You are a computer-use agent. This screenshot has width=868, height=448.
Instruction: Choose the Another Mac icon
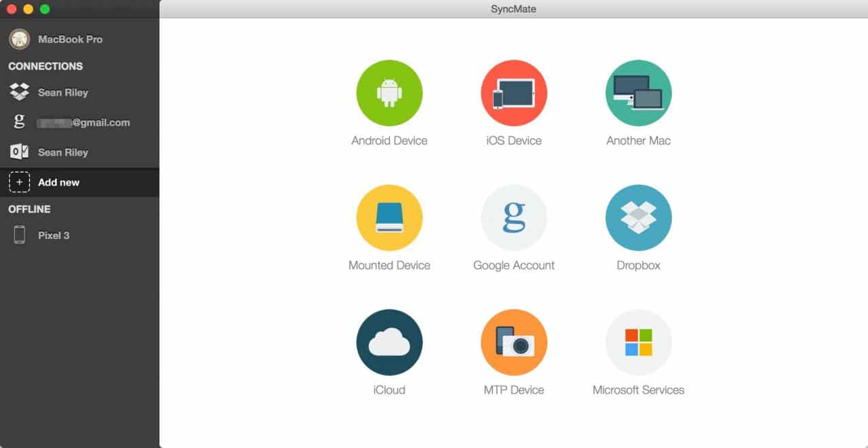click(638, 93)
